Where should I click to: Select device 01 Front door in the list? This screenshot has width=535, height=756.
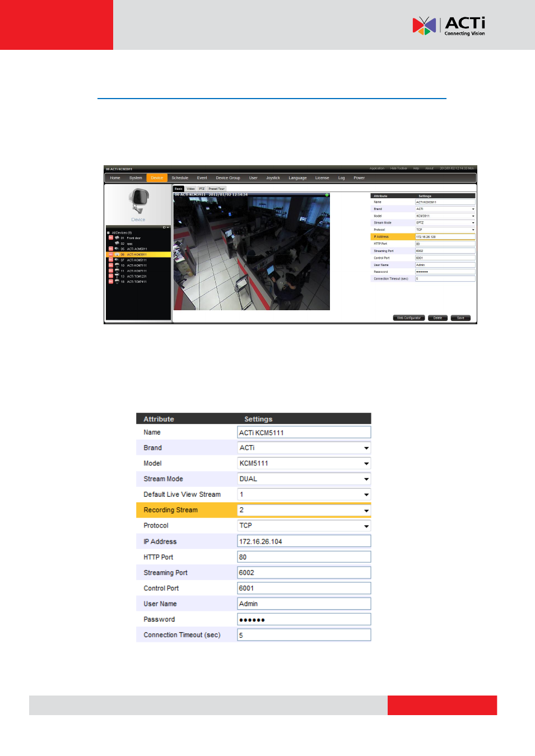[x=138, y=238]
